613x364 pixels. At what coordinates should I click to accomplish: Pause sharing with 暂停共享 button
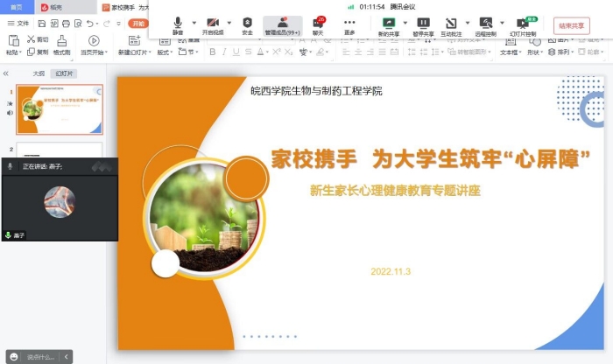(423, 24)
